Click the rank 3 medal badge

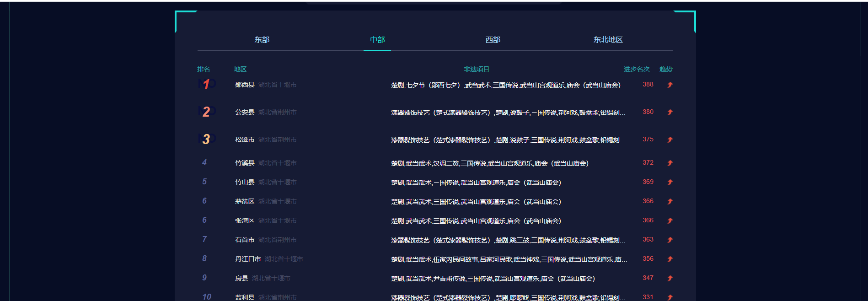[x=206, y=139]
